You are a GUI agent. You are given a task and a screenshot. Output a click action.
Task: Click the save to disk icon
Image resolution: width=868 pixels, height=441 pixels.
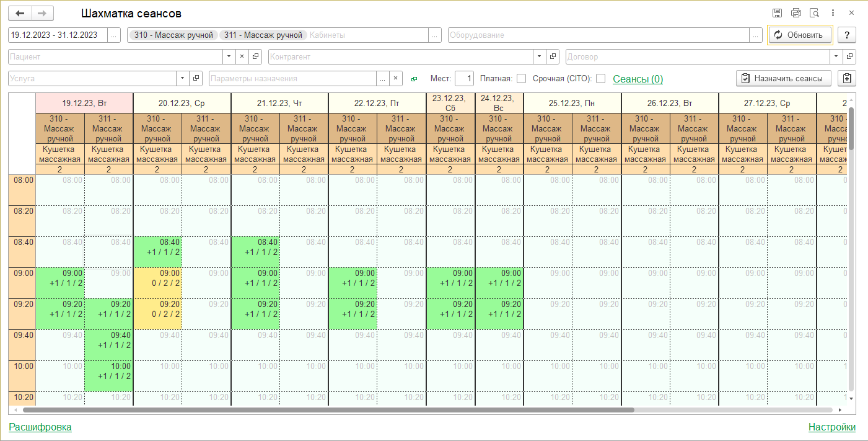pos(777,13)
